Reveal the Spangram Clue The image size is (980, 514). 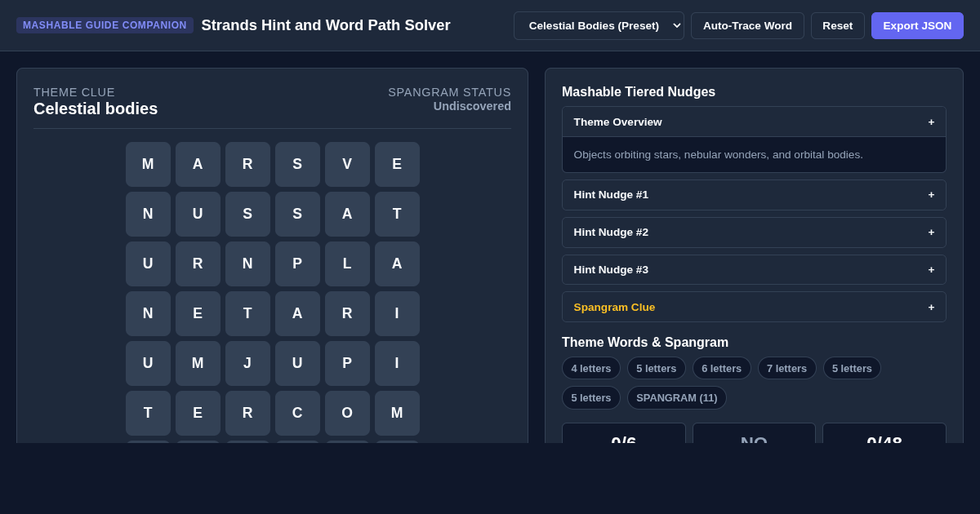(754, 307)
